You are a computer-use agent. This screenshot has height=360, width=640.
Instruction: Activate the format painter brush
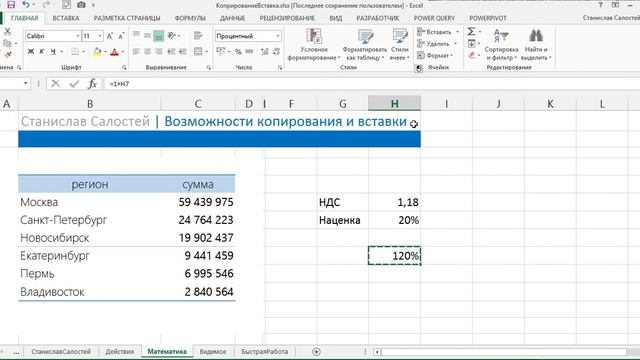pos(7,55)
